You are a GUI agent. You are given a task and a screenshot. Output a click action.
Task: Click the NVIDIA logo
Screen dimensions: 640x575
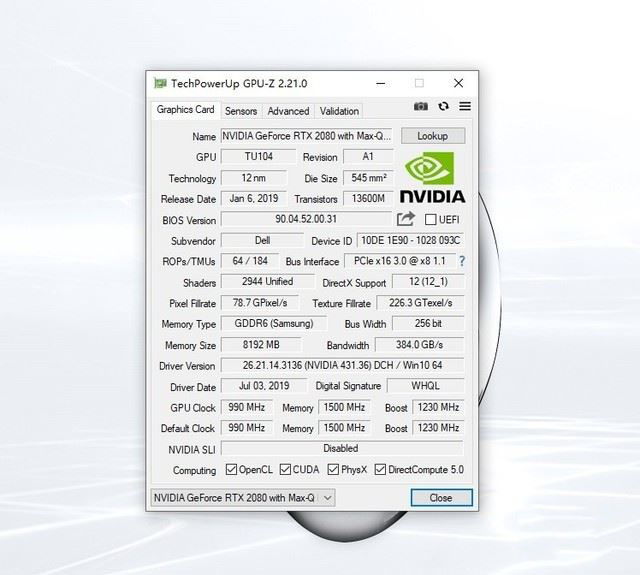coord(432,178)
